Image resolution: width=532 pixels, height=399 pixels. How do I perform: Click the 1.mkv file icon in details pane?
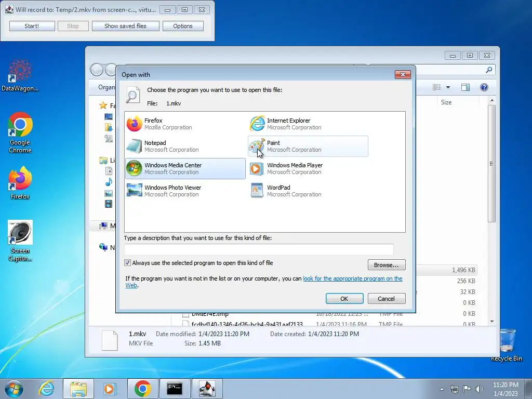coord(110,340)
